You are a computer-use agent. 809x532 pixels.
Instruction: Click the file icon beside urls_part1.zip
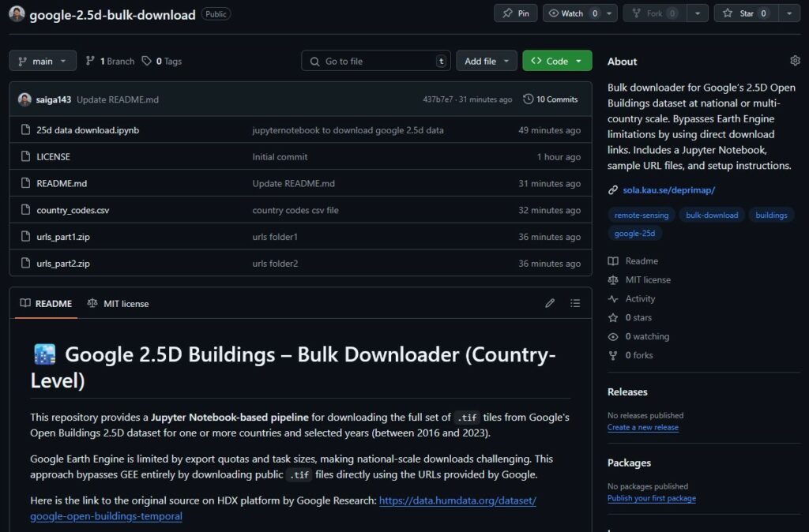click(25, 236)
